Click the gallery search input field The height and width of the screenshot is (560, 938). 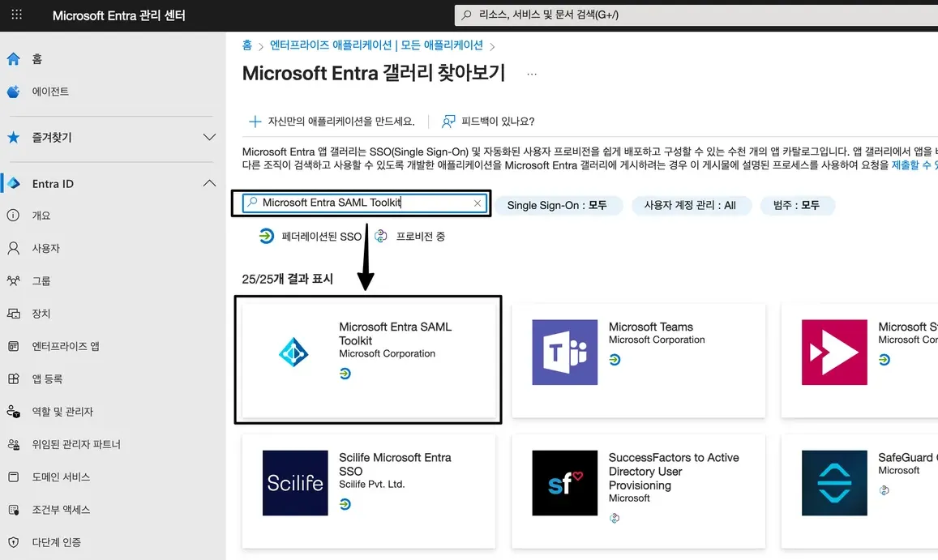click(x=365, y=203)
